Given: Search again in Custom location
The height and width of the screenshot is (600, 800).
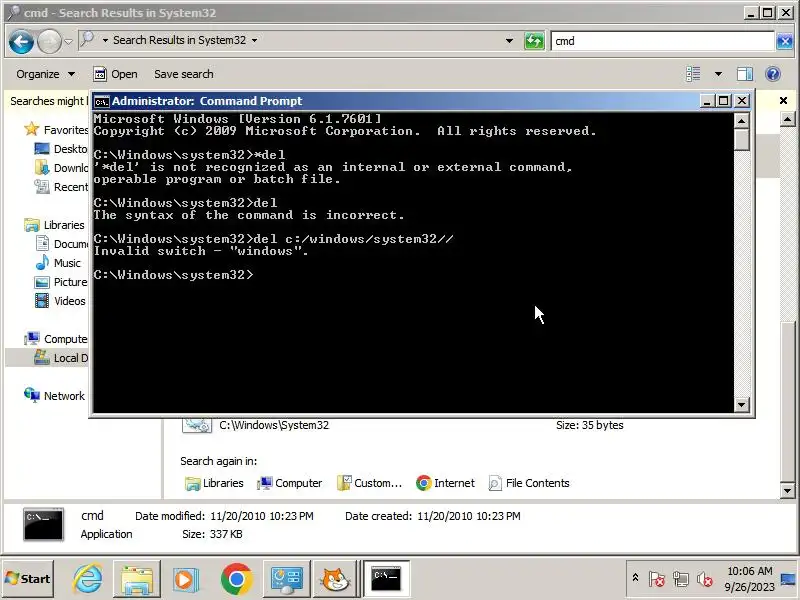Looking at the screenshot, I should [x=369, y=483].
